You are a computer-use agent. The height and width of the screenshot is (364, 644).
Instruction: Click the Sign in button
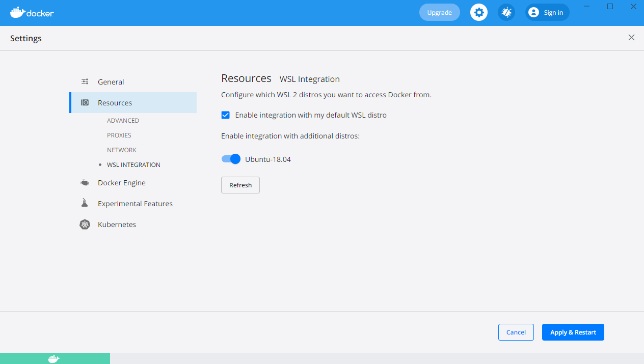[x=547, y=12]
